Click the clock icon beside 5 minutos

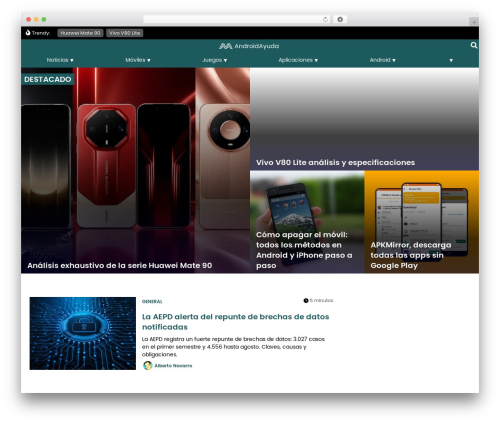coord(306,301)
